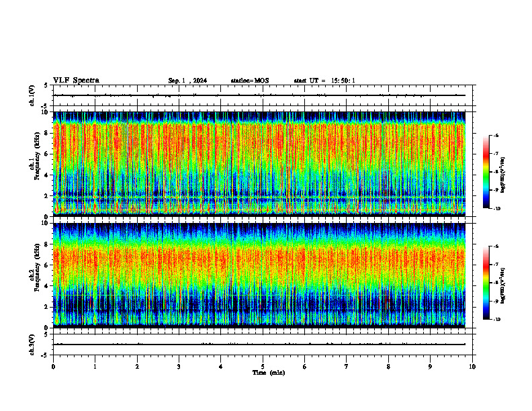
Task: Click time axis tick label "1"
Action: (x=95, y=367)
